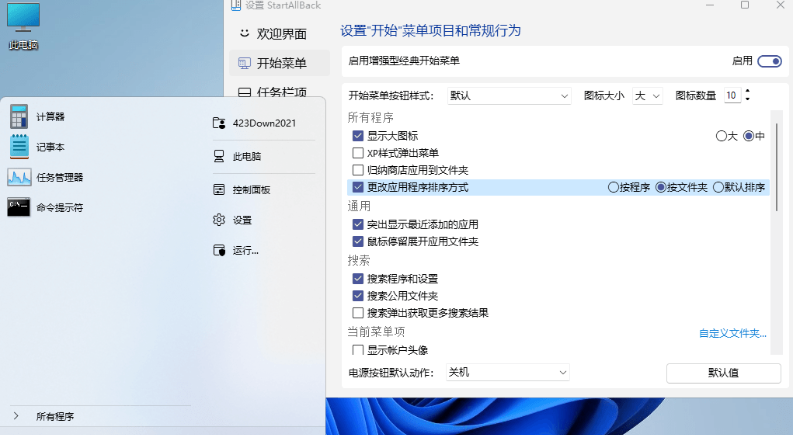The image size is (793, 435).
Task: Launch Command Prompt icon in start menu
Action: pyautogui.click(x=19, y=207)
